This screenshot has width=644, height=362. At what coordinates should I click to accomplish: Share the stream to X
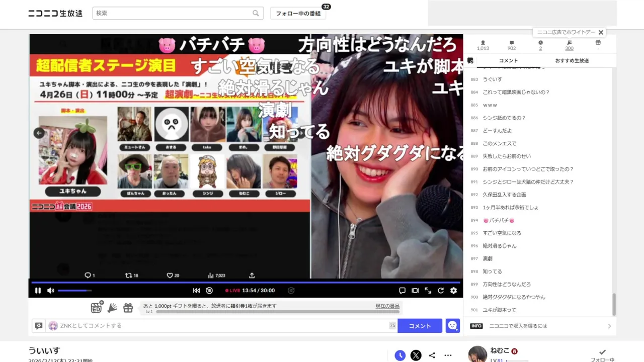(416, 355)
